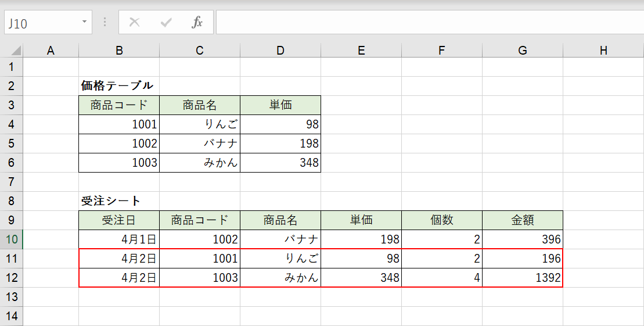Select column B header

coord(119,51)
